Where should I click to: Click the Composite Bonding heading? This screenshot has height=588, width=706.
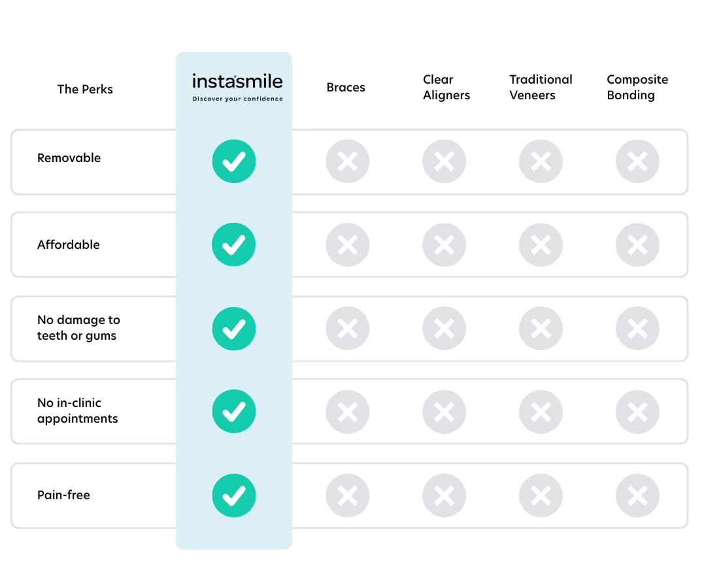tap(637, 88)
